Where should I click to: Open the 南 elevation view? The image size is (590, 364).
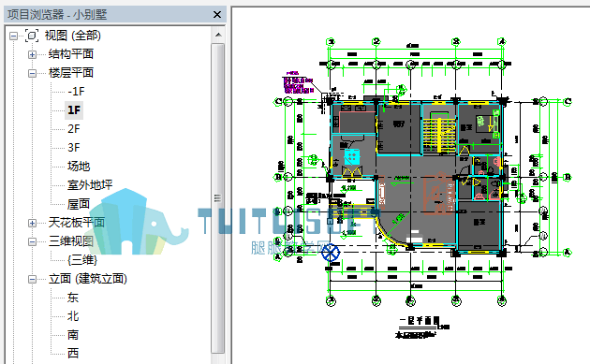click(x=73, y=335)
